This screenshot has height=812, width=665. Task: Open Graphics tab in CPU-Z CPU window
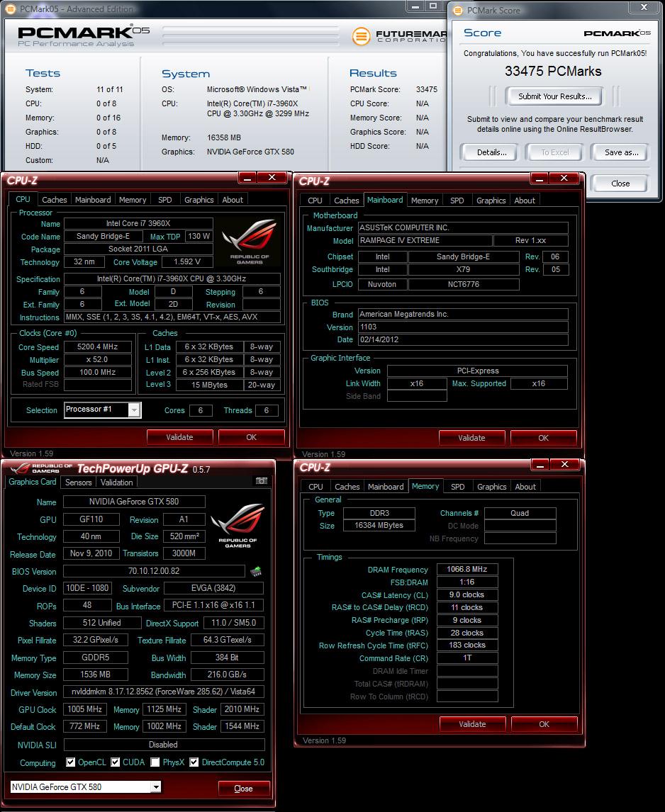[x=199, y=200]
